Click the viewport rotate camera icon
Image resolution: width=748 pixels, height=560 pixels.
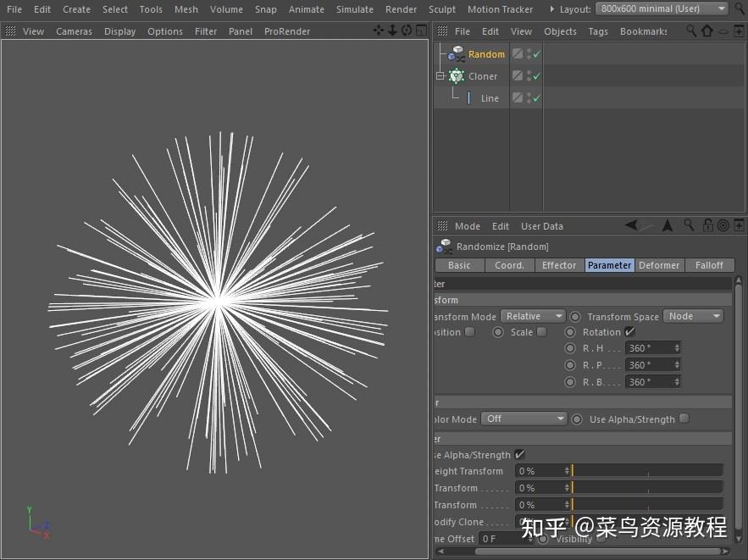coord(407,31)
